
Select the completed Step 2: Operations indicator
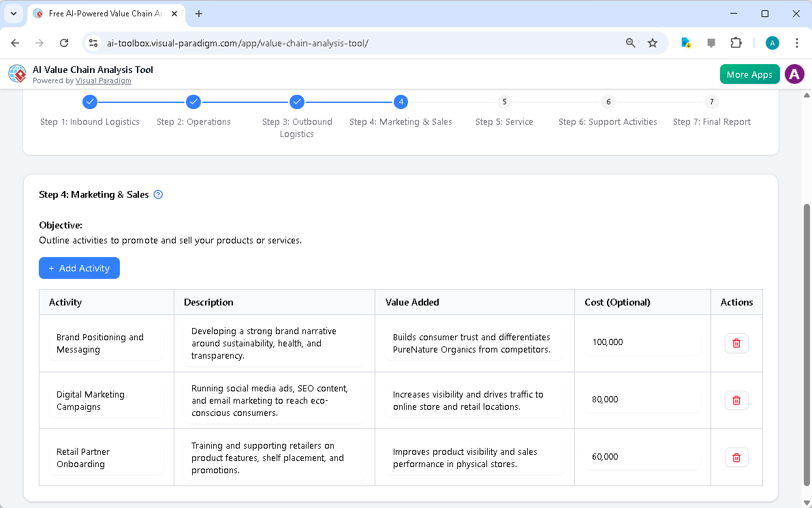[193, 102]
